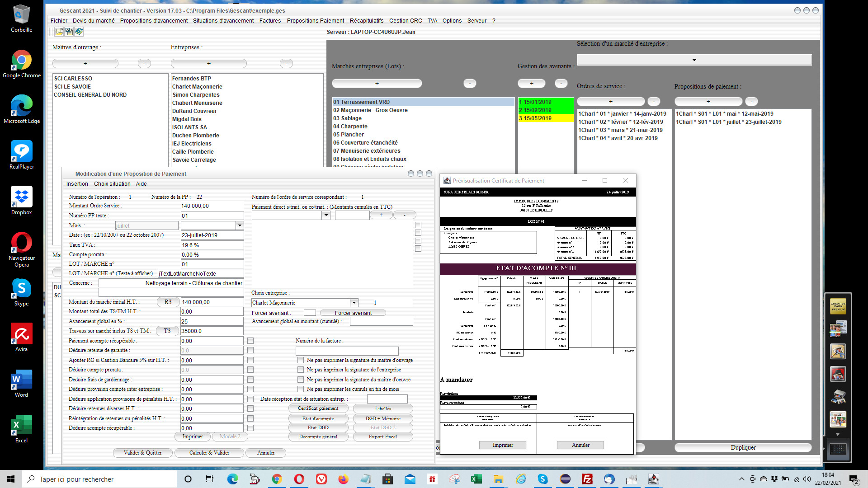Select the green avenant 1 15/01/2019
Viewport: 868px width, 488px height.
pos(546,102)
